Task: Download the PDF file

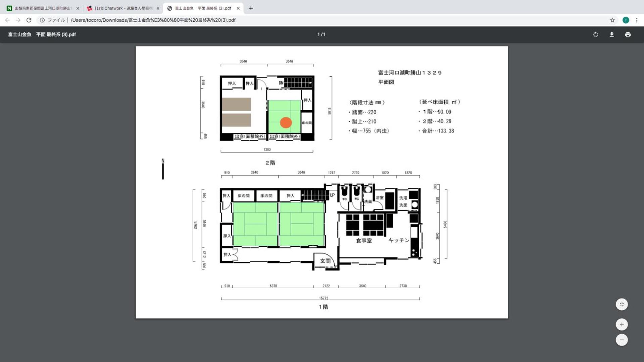Action: coord(611,35)
